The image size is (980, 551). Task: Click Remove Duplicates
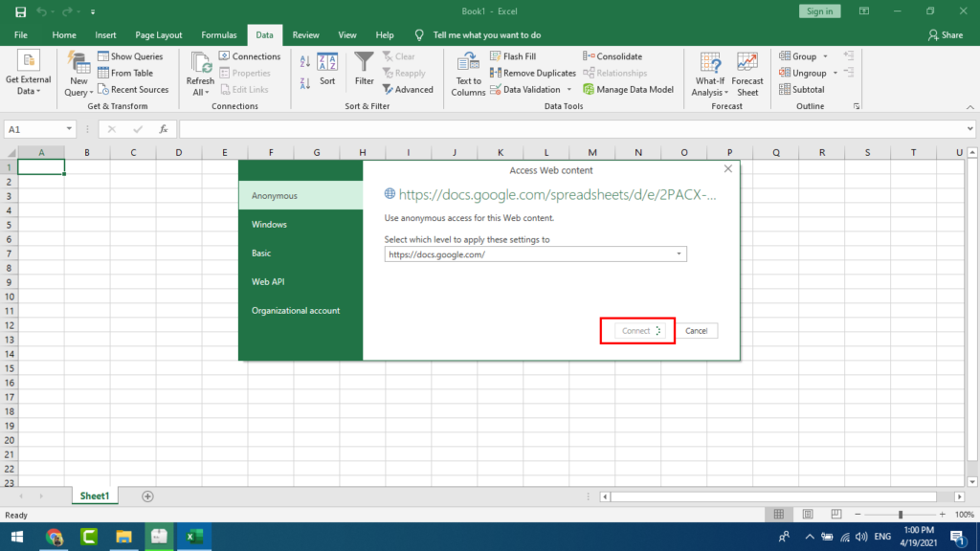click(533, 73)
